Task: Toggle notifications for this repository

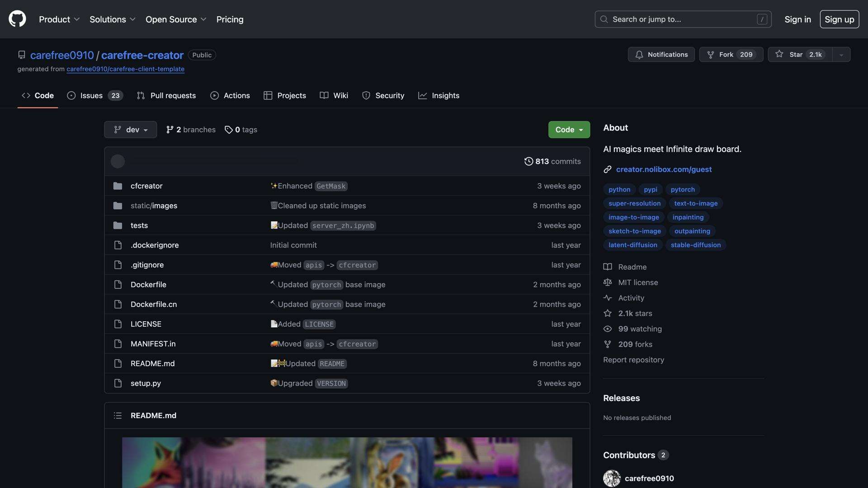Action: 661,54
